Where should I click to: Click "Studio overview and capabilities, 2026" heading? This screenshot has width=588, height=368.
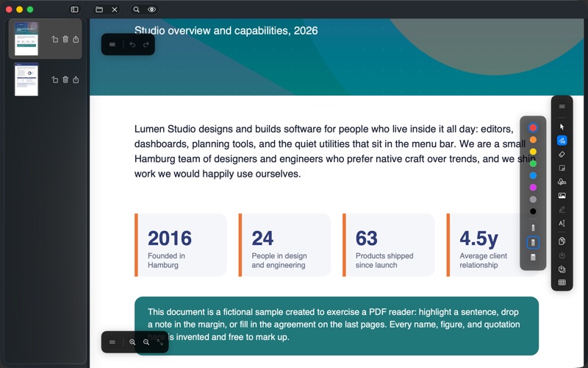tap(226, 30)
